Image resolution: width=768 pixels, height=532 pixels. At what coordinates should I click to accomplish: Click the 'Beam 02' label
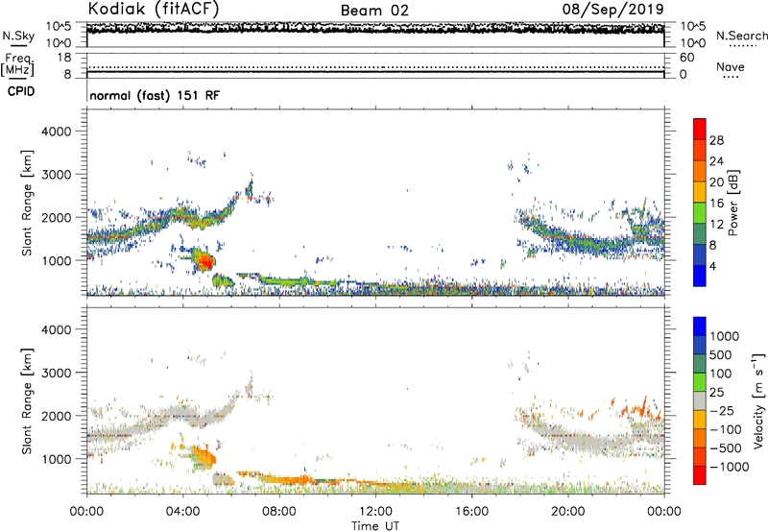coord(374,11)
